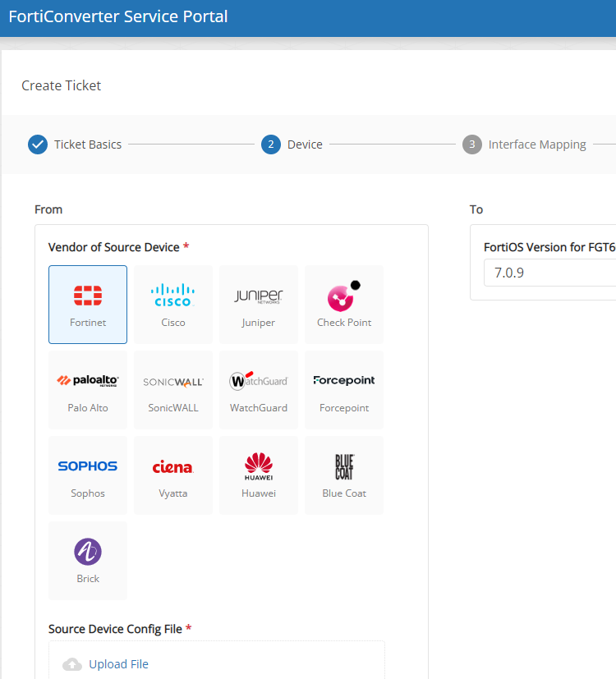Image resolution: width=616 pixels, height=679 pixels.
Task: Select the Fortinet vendor tile
Action: 88,305
